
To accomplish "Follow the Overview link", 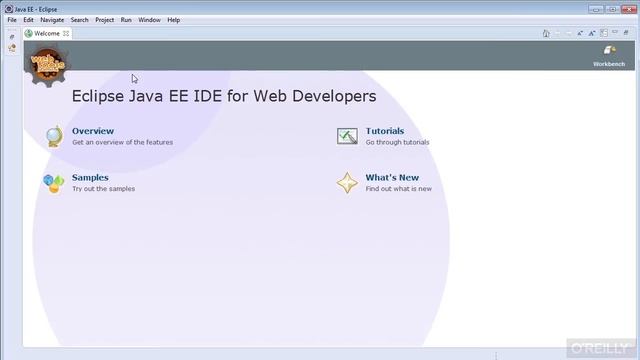I will (93, 131).
